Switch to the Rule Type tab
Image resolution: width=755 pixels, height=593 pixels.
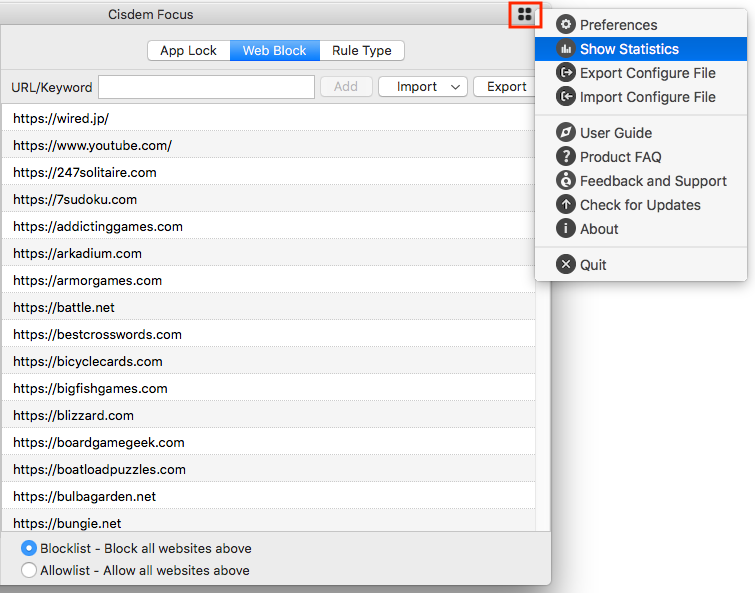tap(362, 51)
